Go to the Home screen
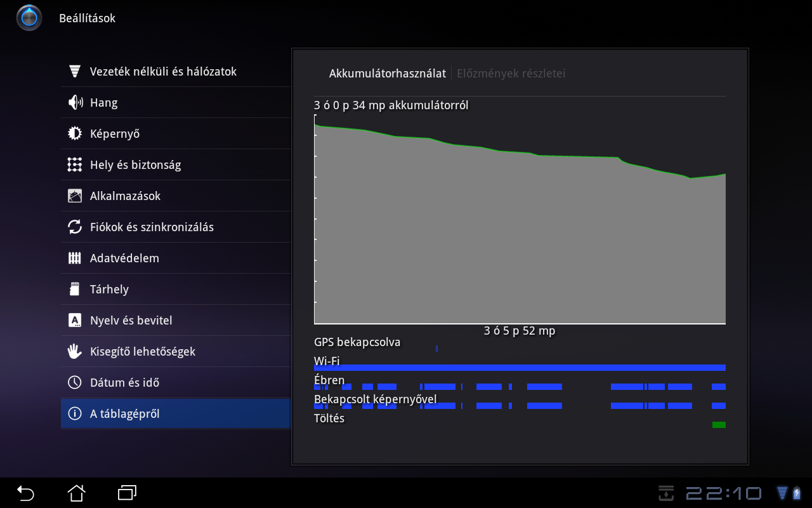 tap(76, 493)
